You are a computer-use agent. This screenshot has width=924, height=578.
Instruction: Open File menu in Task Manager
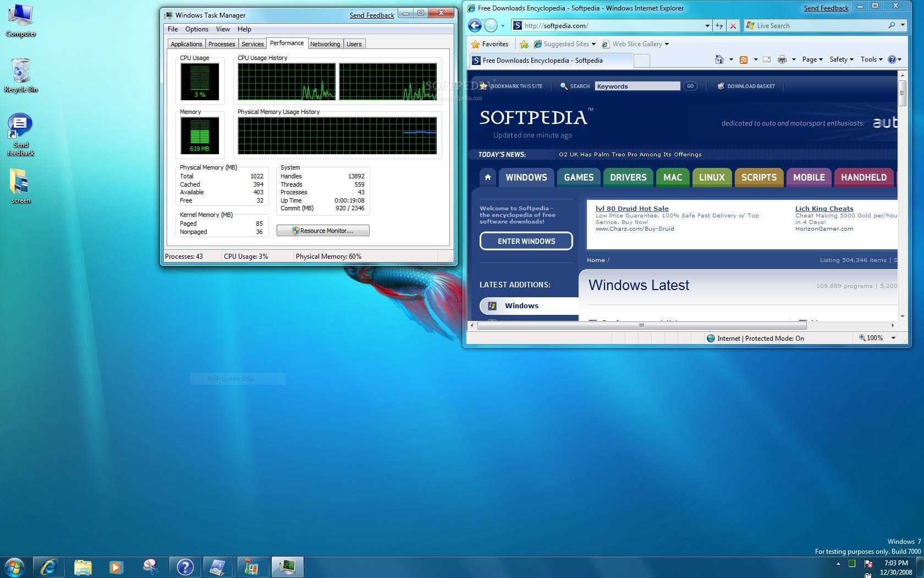pyautogui.click(x=173, y=29)
